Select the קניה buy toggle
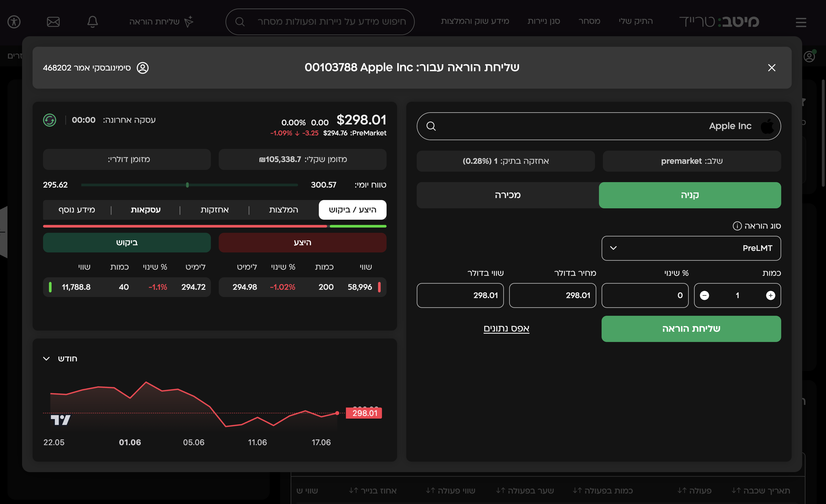 coord(690,195)
